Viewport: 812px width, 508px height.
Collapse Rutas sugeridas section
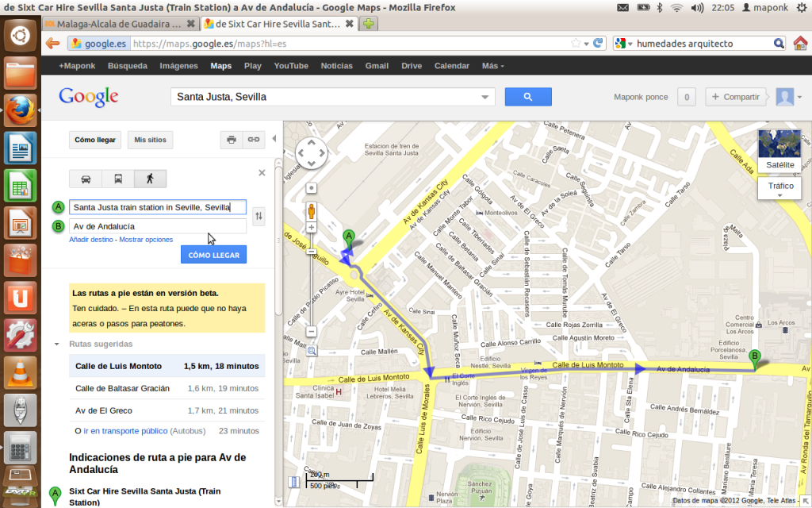click(56, 344)
